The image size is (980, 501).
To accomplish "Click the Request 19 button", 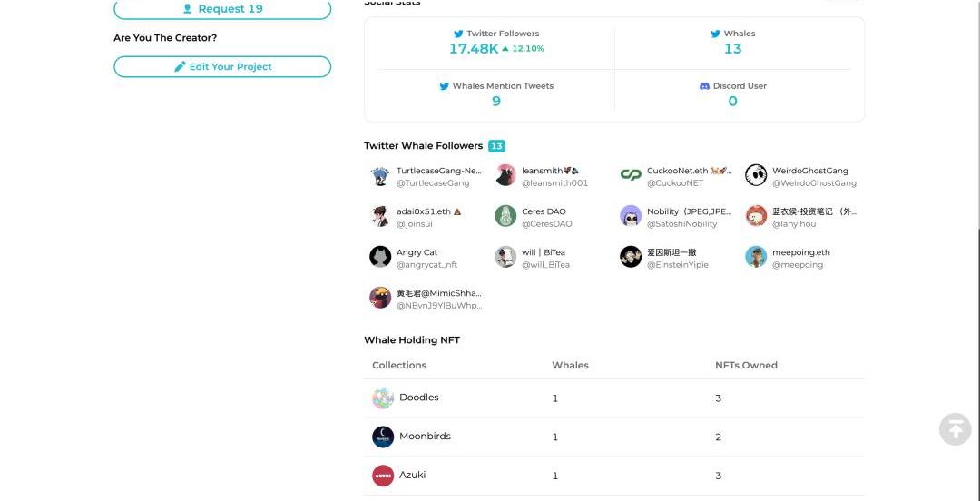I will [x=222, y=9].
